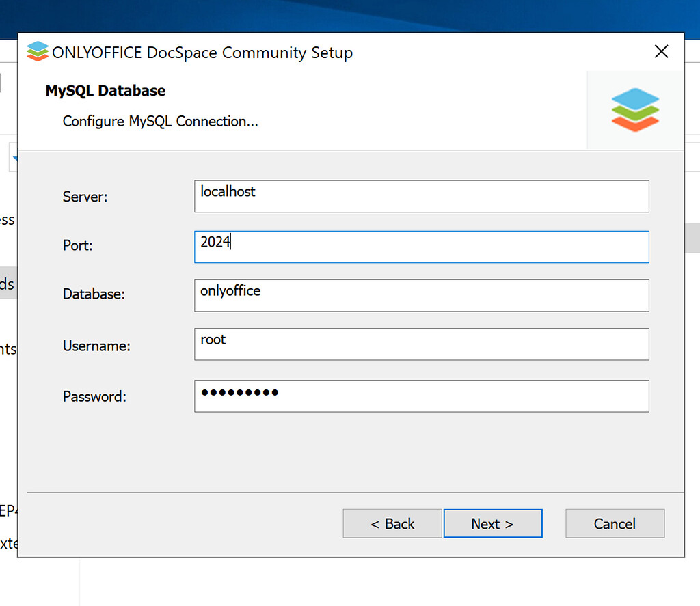Click the Password label
Viewport: 700px width, 606px height.
tap(94, 396)
